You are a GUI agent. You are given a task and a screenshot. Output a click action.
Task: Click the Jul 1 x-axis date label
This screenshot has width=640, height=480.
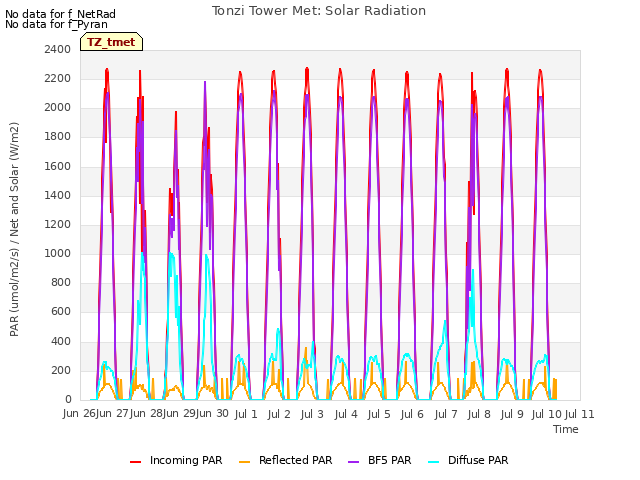pos(246,414)
